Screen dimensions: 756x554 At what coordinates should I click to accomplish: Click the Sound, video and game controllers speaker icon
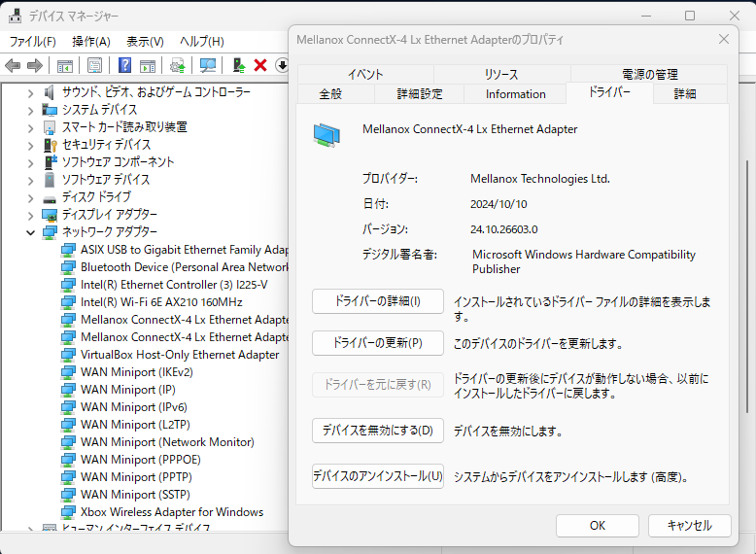[x=50, y=92]
